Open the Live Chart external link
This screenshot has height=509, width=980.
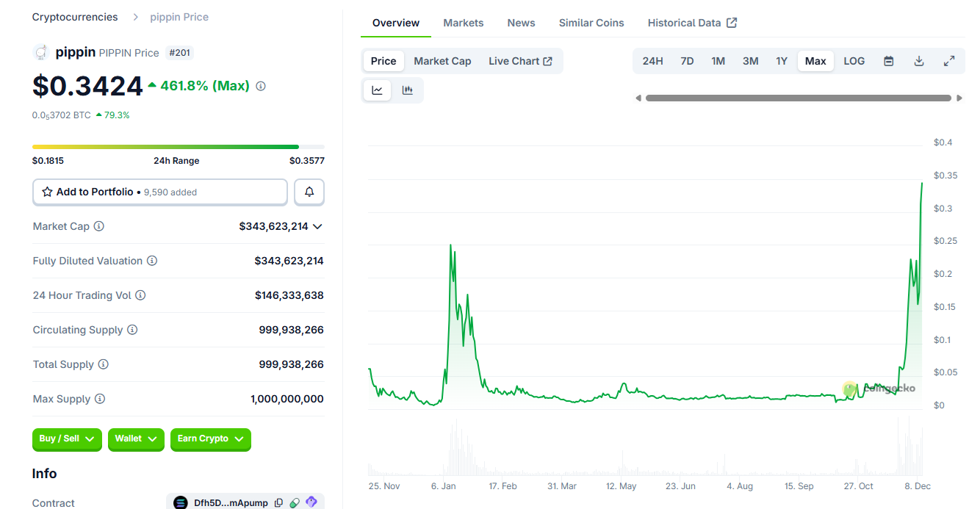click(x=521, y=61)
